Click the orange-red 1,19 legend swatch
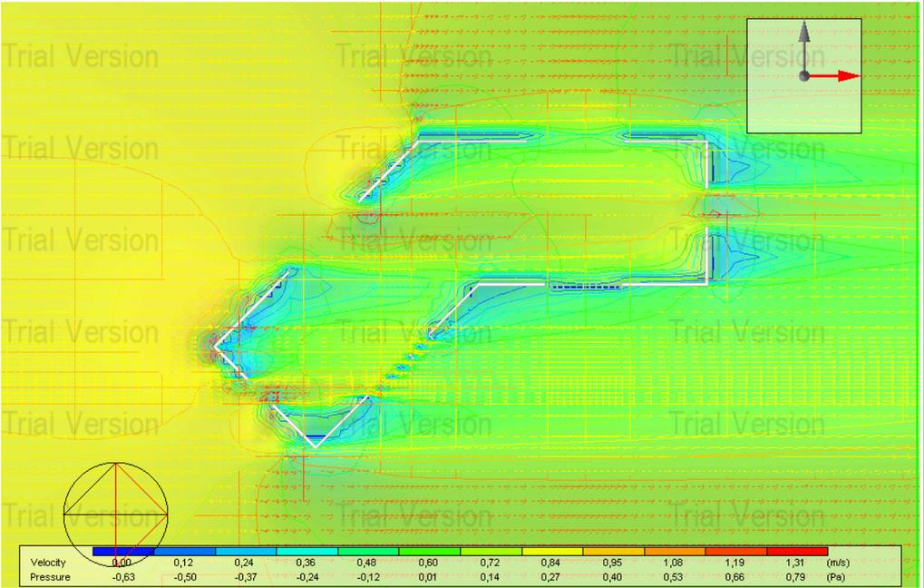 tap(736, 552)
